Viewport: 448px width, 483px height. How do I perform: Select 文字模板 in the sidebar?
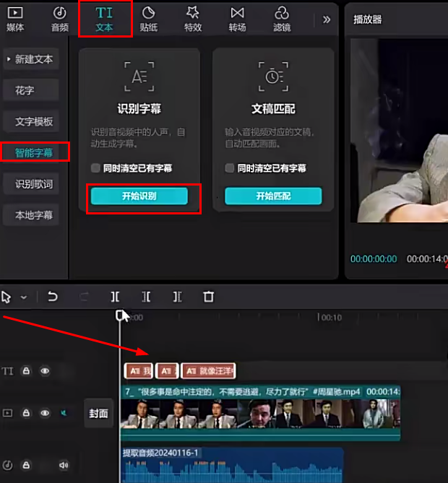click(x=31, y=121)
